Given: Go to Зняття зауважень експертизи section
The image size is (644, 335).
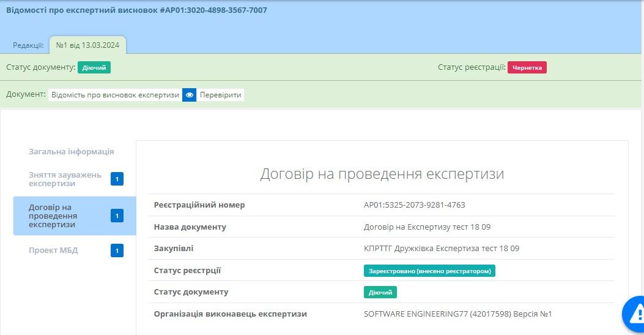Looking at the screenshot, I should point(65,179).
